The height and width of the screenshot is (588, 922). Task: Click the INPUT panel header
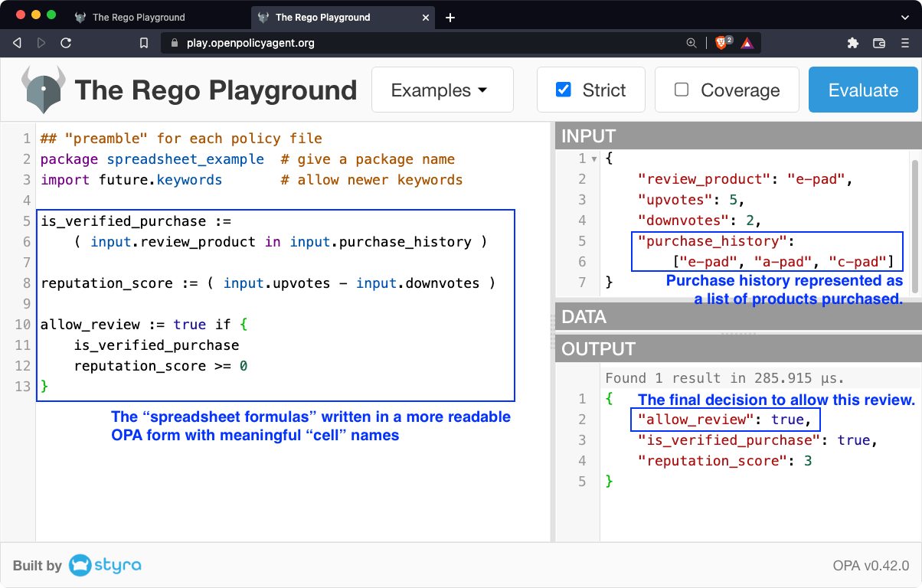point(737,136)
